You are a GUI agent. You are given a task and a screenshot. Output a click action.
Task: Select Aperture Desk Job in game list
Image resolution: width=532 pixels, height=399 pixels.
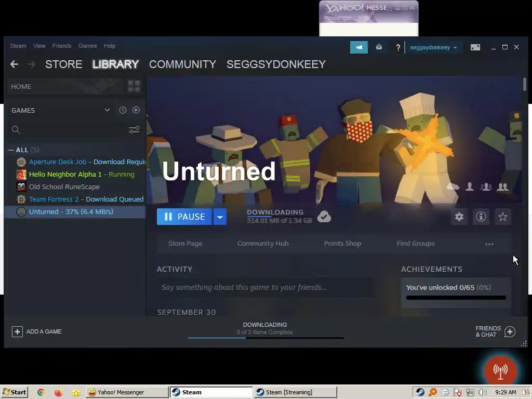pos(75,162)
